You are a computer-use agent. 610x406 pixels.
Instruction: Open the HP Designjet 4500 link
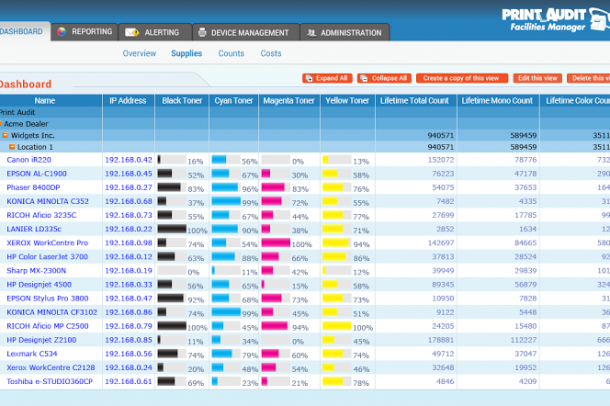coord(39,285)
